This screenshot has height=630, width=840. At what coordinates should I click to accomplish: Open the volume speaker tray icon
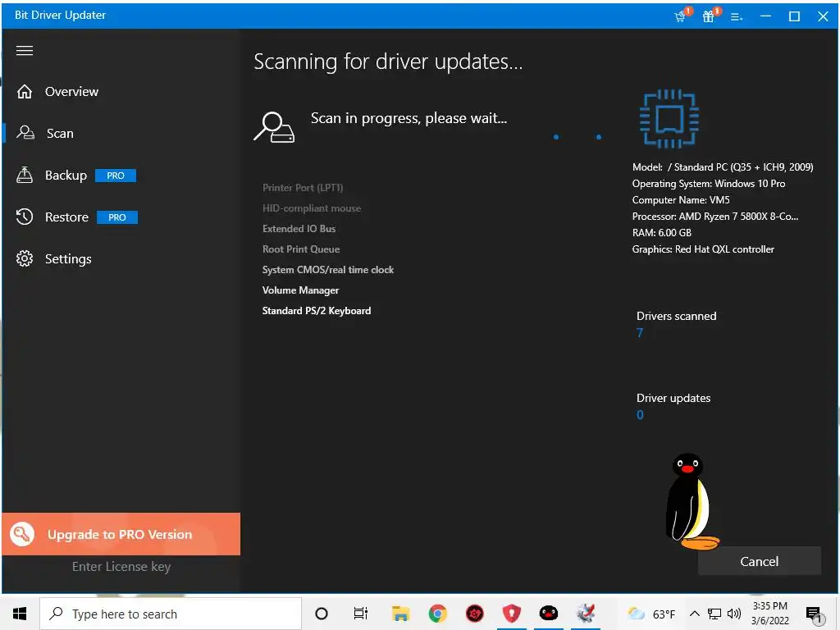(x=734, y=614)
